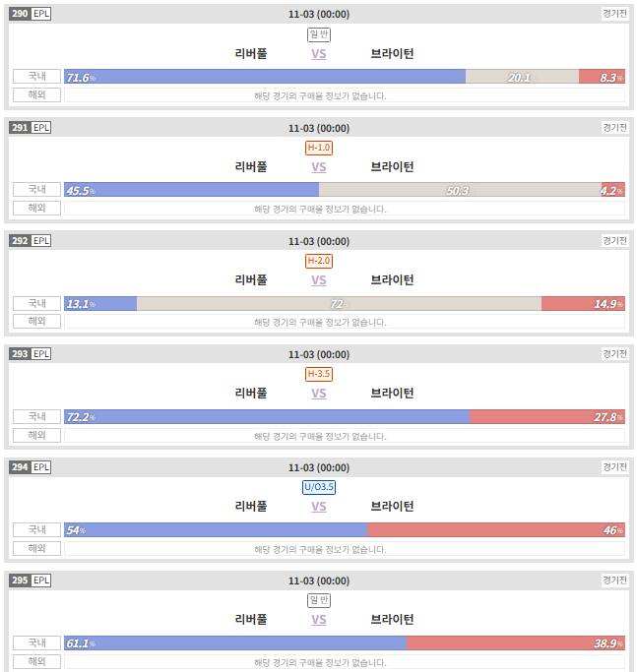Click the 리버풀 team name in match 293

coord(251,393)
